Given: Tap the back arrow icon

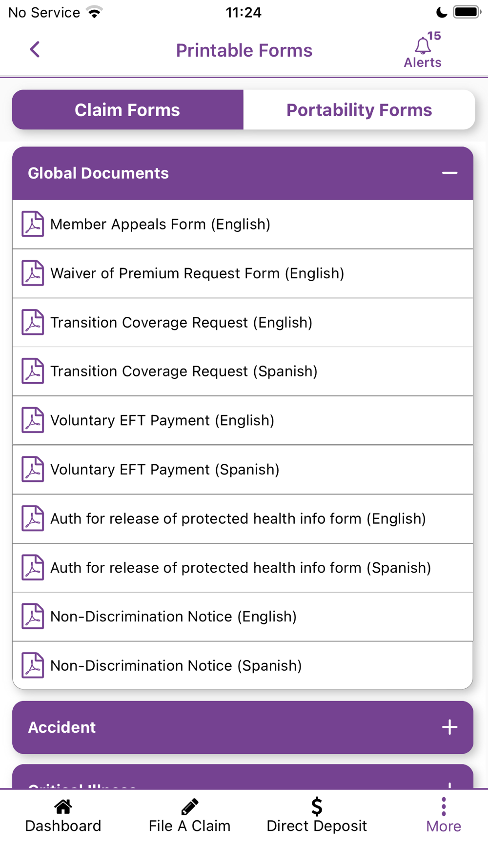Looking at the screenshot, I should coord(35,49).
